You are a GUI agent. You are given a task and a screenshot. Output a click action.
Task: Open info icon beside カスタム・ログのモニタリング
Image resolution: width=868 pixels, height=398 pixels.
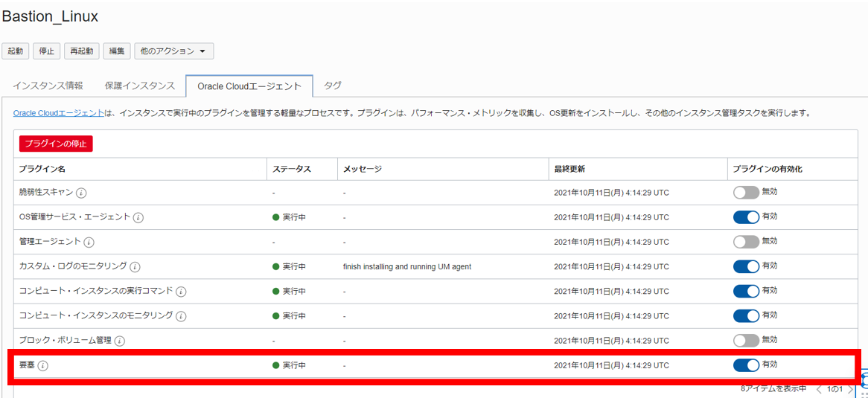click(135, 267)
